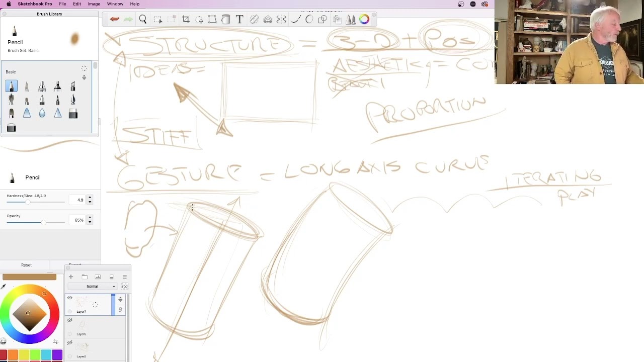Open the Draw Style shapes tool
Screen dimensions: 644x362
(x=323, y=20)
